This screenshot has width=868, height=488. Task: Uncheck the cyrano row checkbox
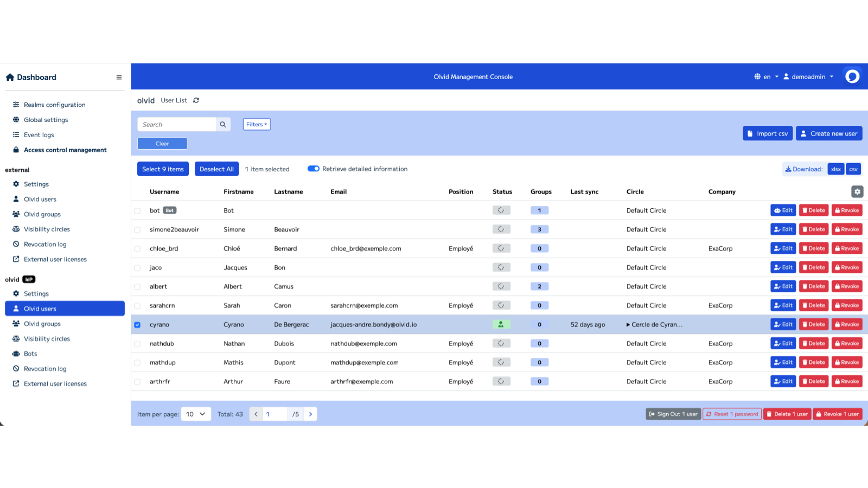(x=138, y=324)
